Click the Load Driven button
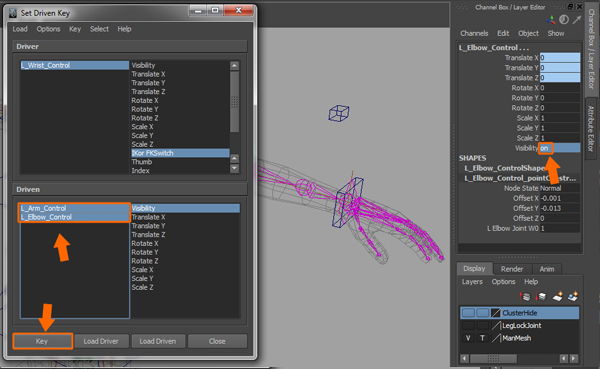600x369 pixels. (158, 341)
